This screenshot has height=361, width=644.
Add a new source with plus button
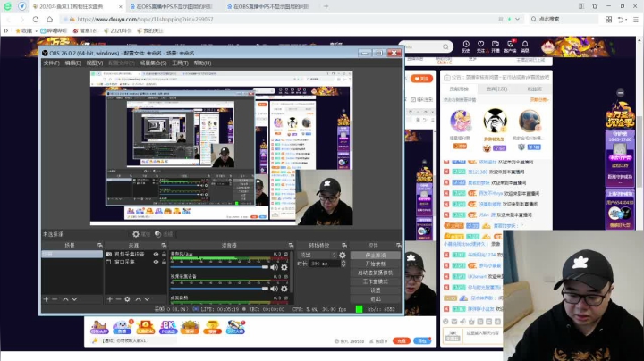[110, 299]
